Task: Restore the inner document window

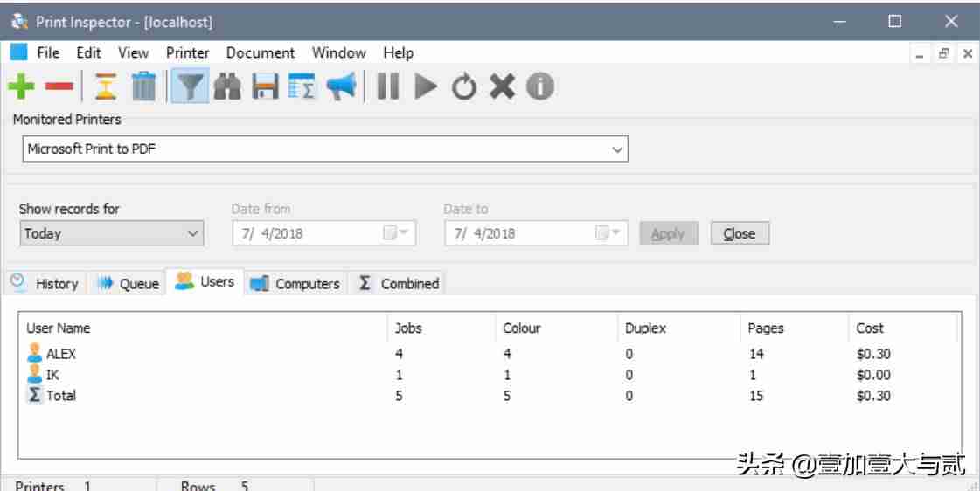Action: [x=944, y=53]
